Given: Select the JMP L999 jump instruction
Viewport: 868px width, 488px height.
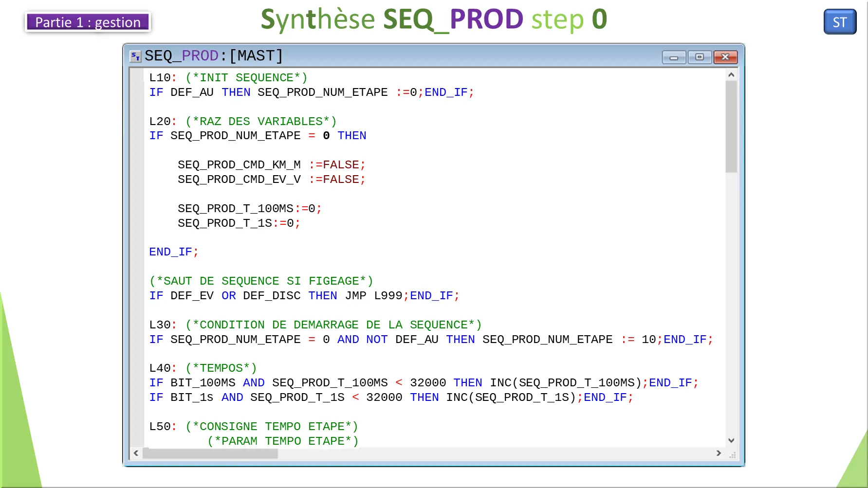Looking at the screenshot, I should point(374,295).
